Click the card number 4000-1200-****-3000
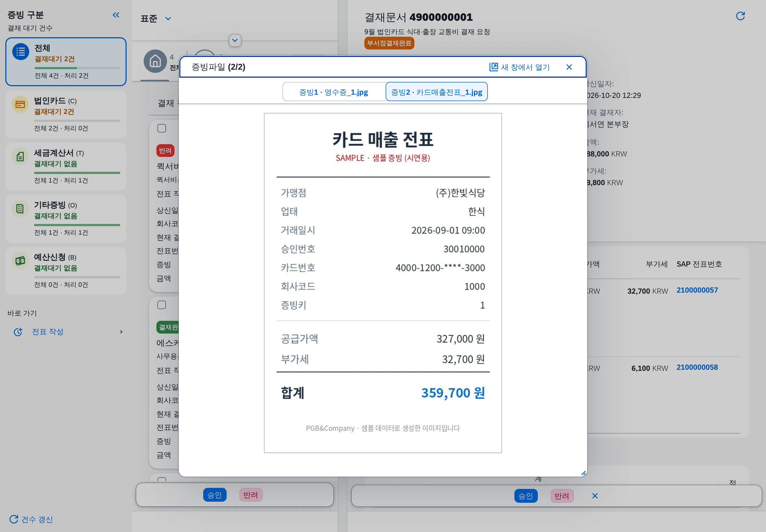The height and width of the screenshot is (532, 766). (440, 268)
